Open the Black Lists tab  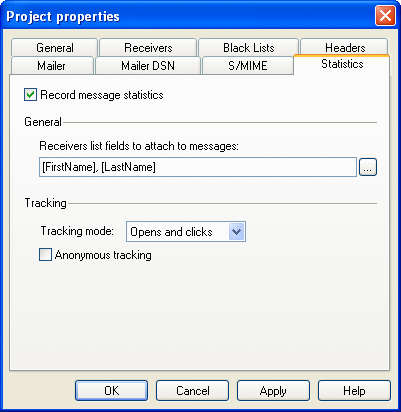tap(249, 48)
